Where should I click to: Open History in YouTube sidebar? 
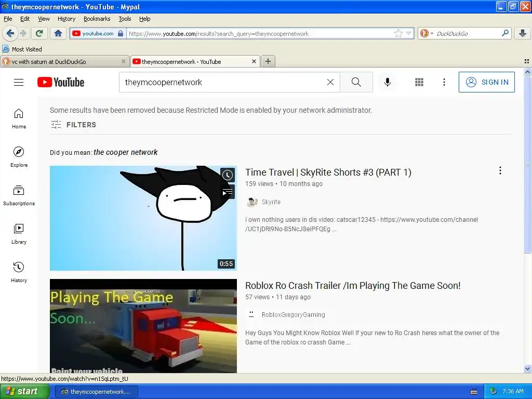click(19, 272)
